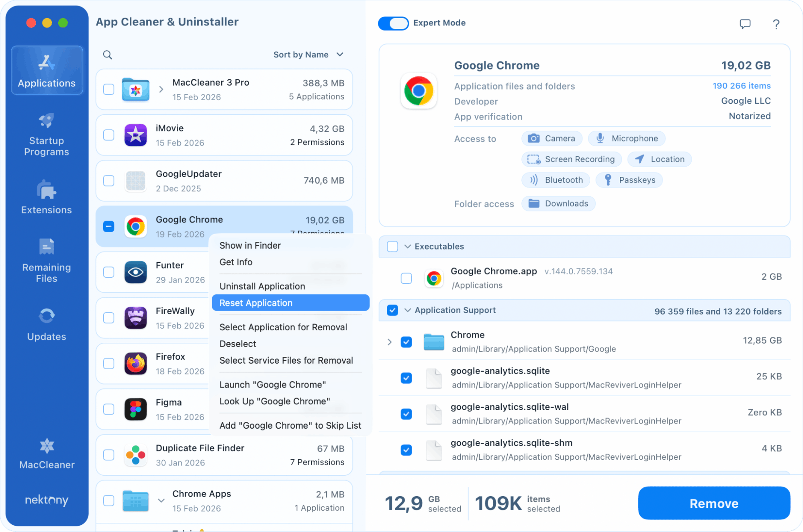
Task: Uncheck the google-analytics.sqlite-wal file checkbox
Action: coord(406,414)
